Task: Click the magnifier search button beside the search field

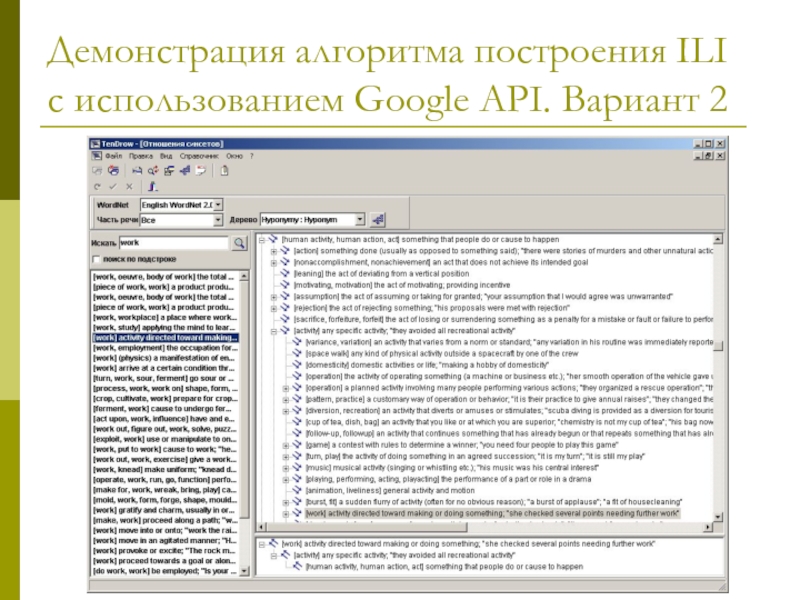Action: tap(240, 243)
